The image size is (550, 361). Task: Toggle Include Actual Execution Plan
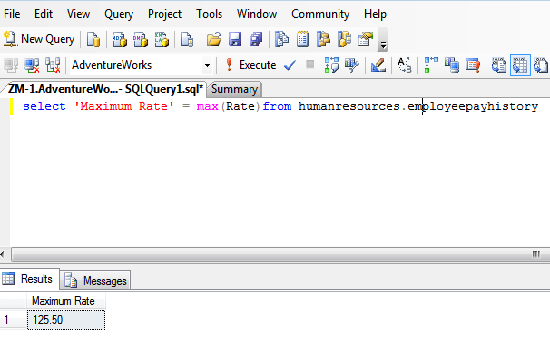click(x=431, y=65)
